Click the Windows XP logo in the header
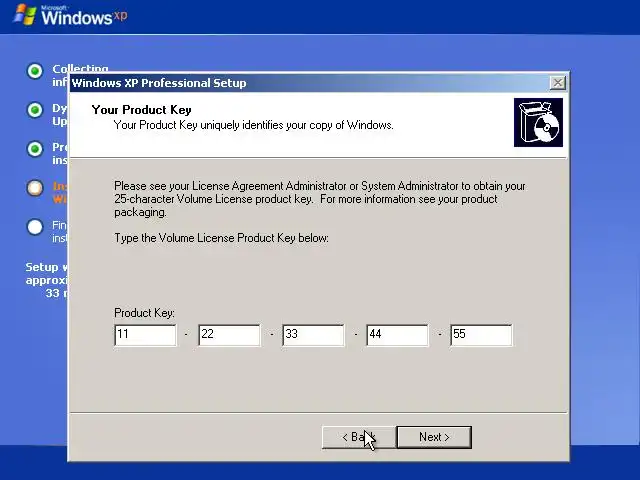Image resolution: width=640 pixels, height=480 pixels. point(70,16)
